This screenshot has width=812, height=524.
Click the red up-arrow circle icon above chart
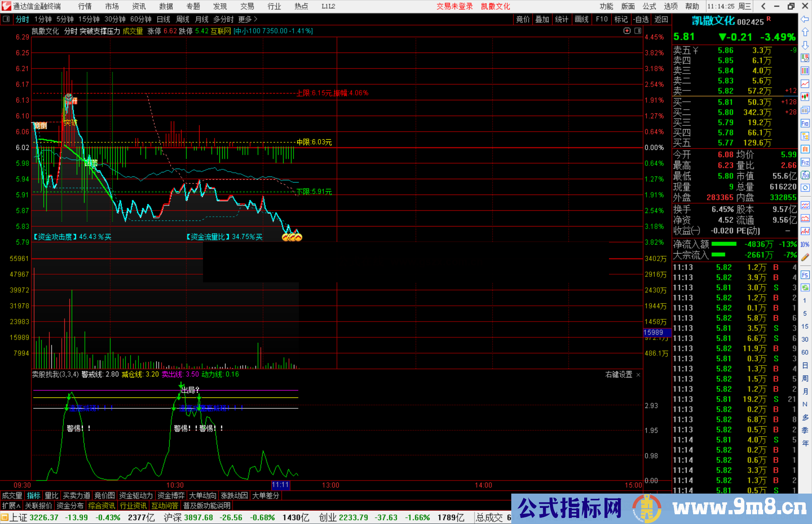tap(627, 31)
